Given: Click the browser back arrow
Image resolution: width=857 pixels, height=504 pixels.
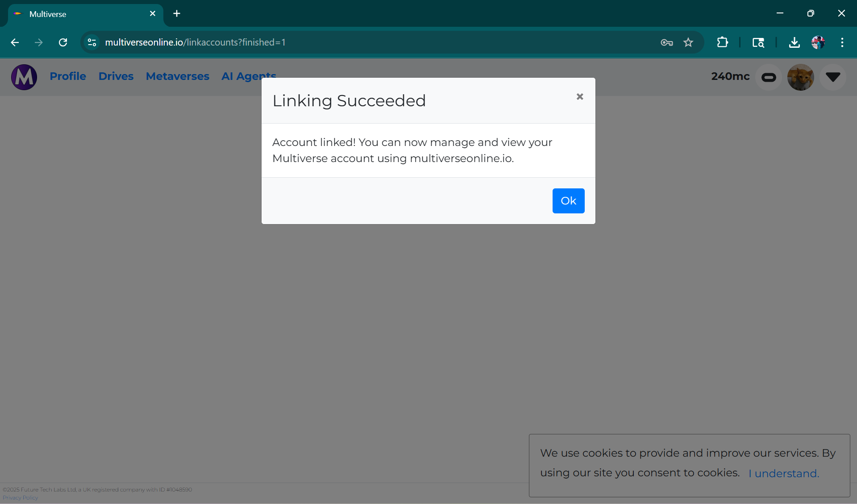Looking at the screenshot, I should pyautogui.click(x=15, y=42).
